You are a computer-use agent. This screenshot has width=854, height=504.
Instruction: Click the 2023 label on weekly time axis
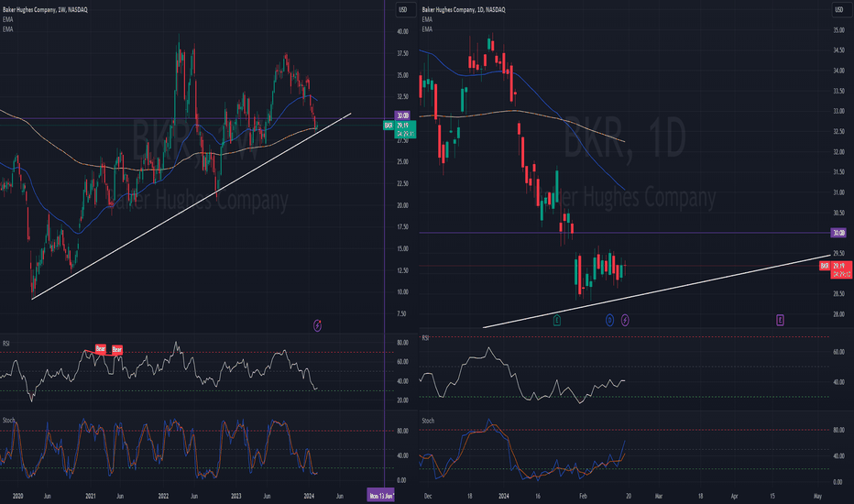(235, 496)
